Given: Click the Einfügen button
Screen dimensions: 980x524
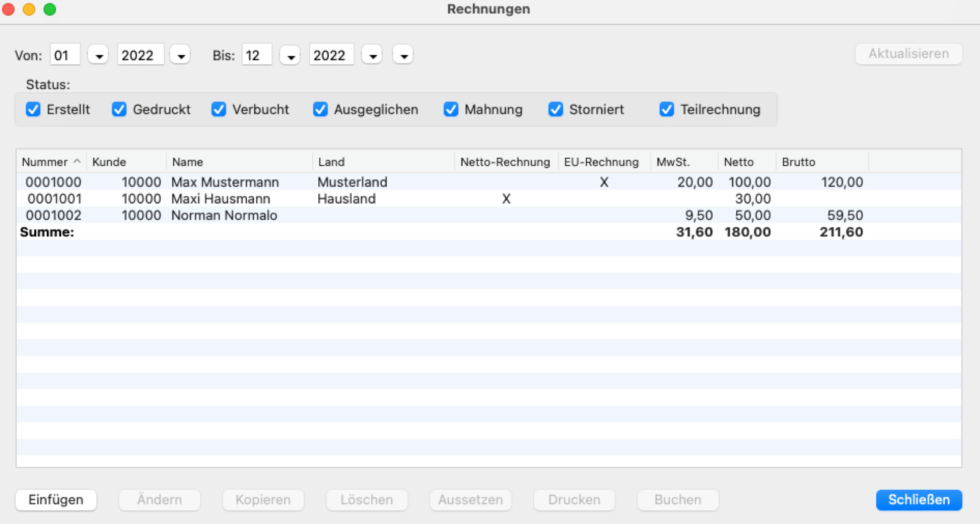Looking at the screenshot, I should pos(56,500).
